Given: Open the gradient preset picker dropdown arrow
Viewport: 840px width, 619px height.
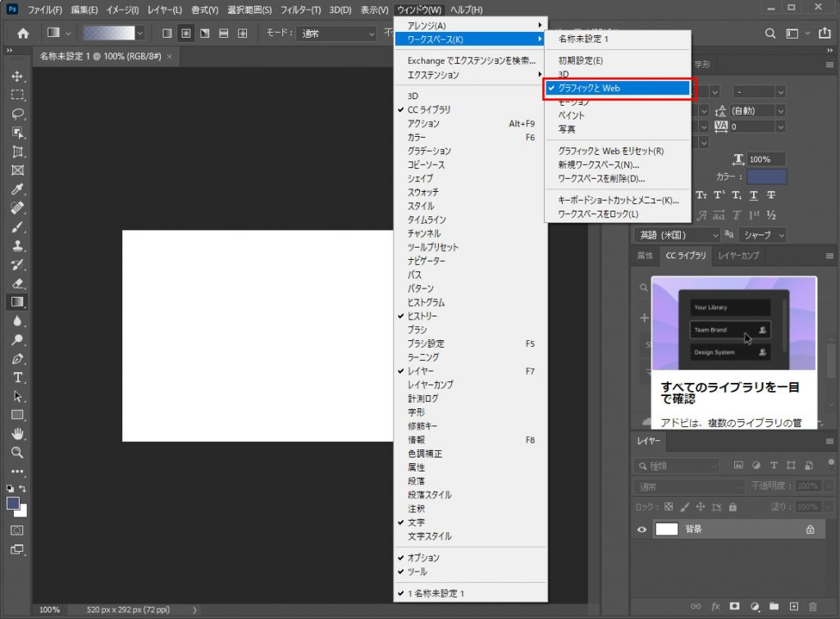Looking at the screenshot, I should [x=139, y=34].
